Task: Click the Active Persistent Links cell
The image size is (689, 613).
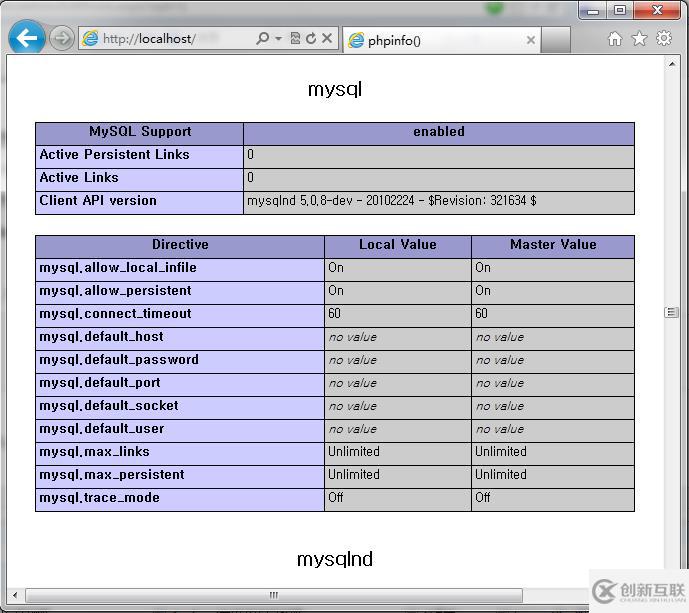Action: tap(139, 157)
